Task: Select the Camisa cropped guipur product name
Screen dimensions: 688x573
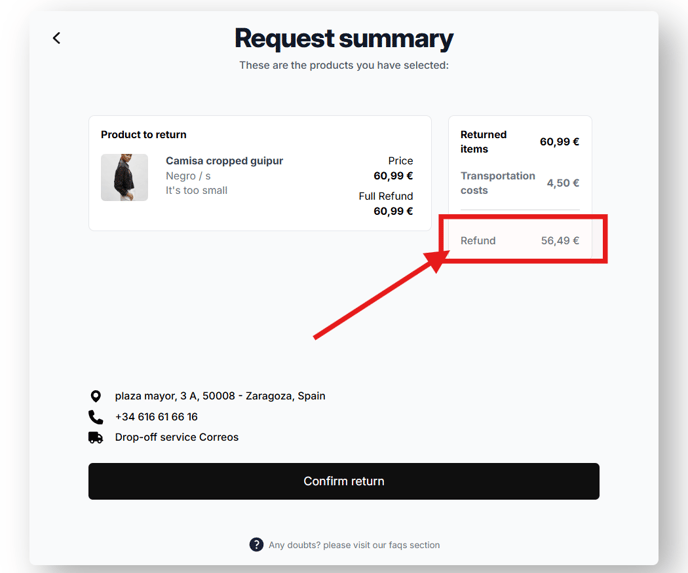Action: [x=224, y=161]
